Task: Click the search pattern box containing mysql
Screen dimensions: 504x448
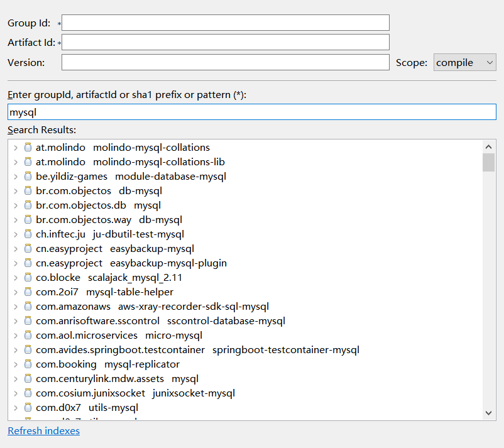Action: tap(251, 112)
